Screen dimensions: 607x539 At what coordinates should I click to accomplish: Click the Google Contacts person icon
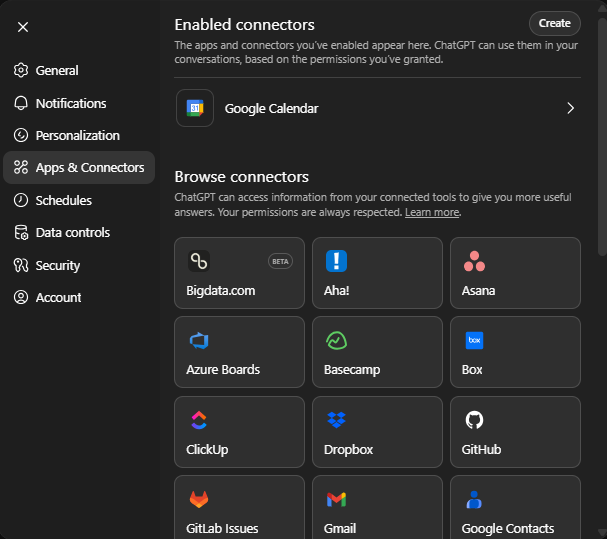474,500
